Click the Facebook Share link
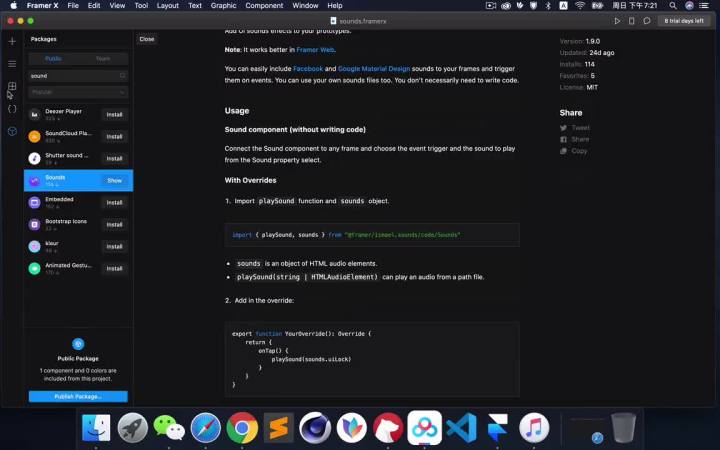The height and width of the screenshot is (450, 720). [x=574, y=139]
